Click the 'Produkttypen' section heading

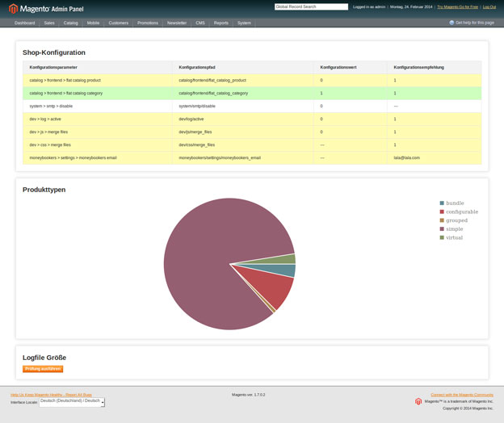pyautogui.click(x=44, y=190)
